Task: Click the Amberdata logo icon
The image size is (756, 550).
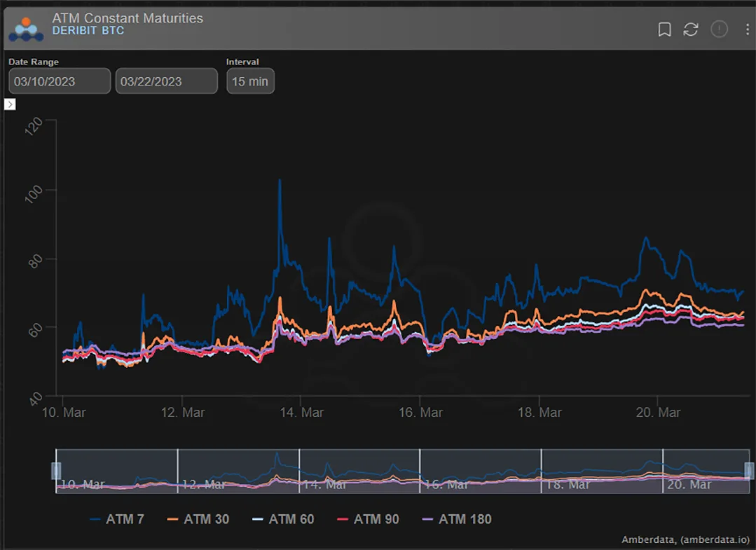Action: point(26,29)
